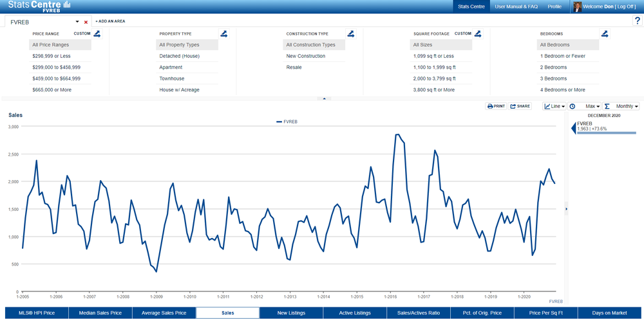This screenshot has width=644, height=319.
Task: Switch to Average Sales Price tab
Action: [x=164, y=313]
